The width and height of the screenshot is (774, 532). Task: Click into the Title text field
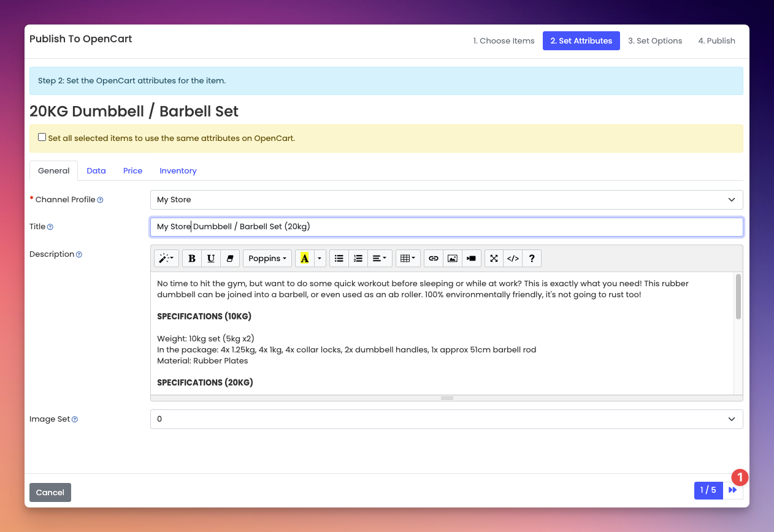446,227
